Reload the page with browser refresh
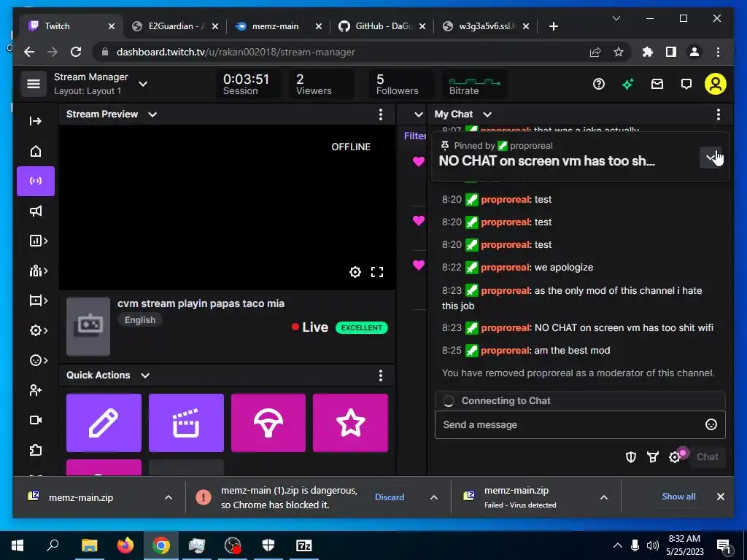Image resolution: width=747 pixels, height=560 pixels. [x=76, y=52]
